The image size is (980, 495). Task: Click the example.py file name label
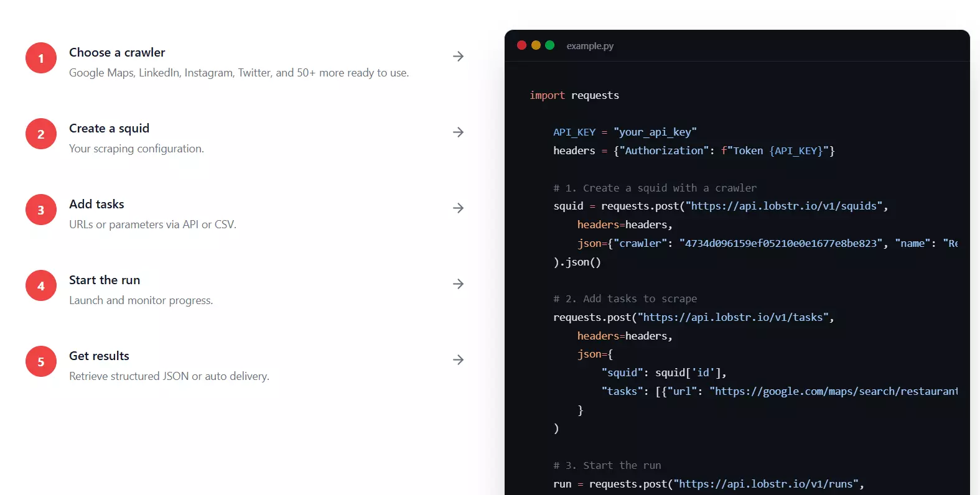pyautogui.click(x=590, y=46)
